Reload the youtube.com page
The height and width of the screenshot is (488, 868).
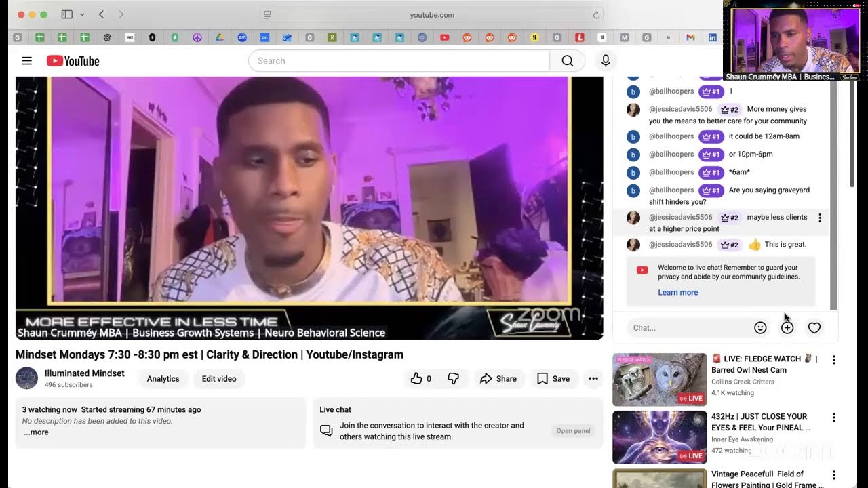[x=596, y=15]
